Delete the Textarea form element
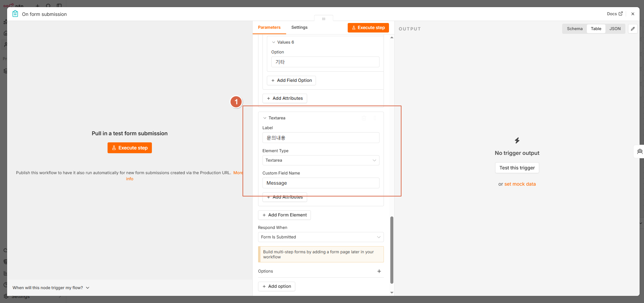644x303 pixels. tap(364, 118)
